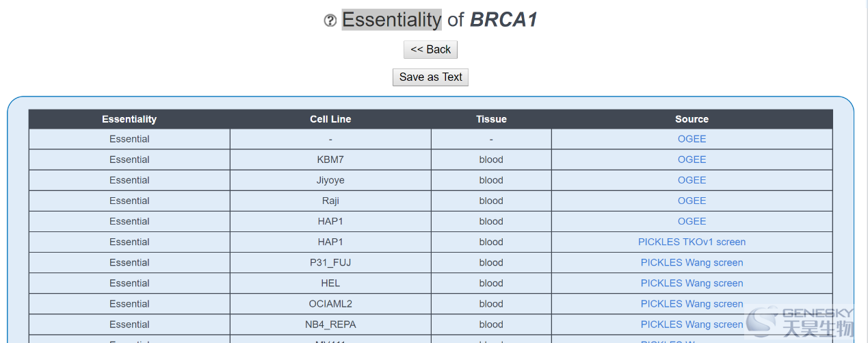Follow the OGEE link for Raji cell line
Screen dimensions: 868x343
[692, 201]
